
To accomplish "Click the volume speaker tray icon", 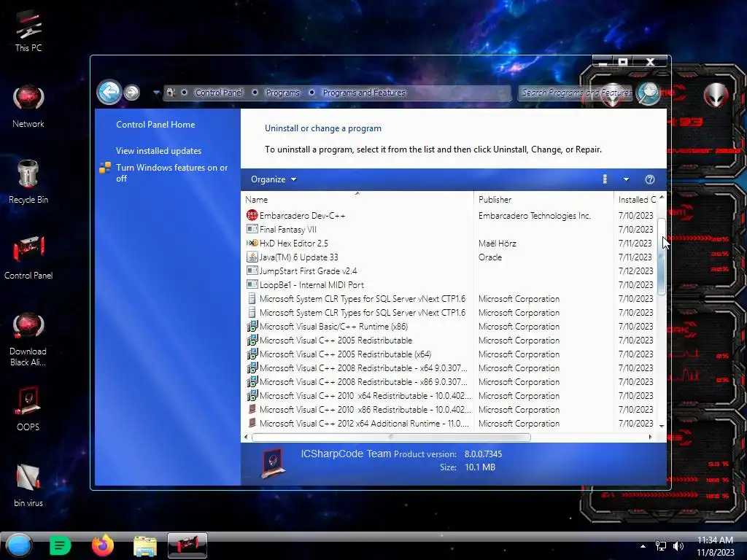I will click(x=678, y=546).
